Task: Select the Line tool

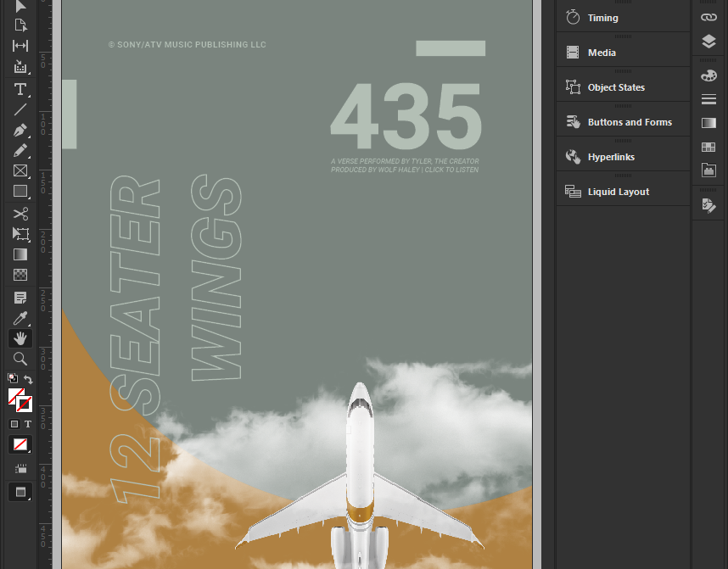Action: pyautogui.click(x=20, y=109)
